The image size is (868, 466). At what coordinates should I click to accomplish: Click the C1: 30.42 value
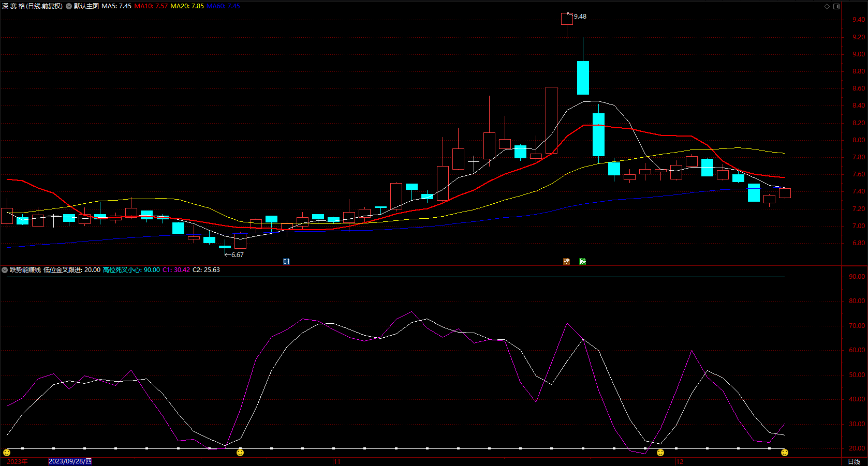pos(176,270)
